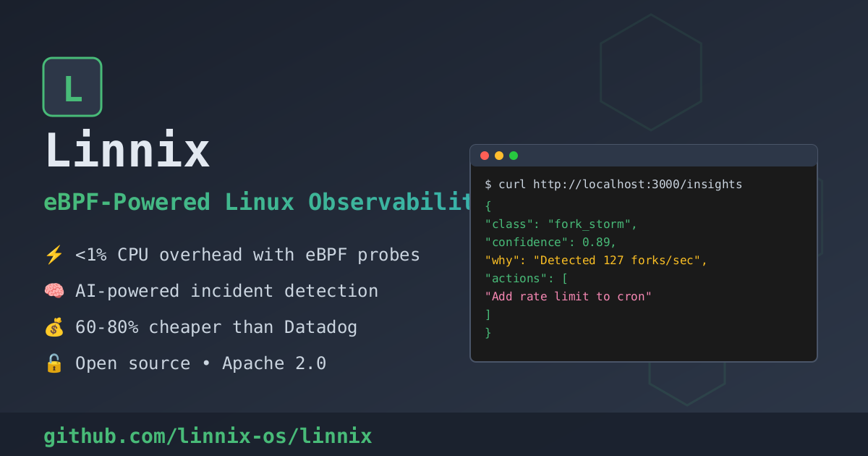Click the red traffic light on terminal window

click(484, 155)
